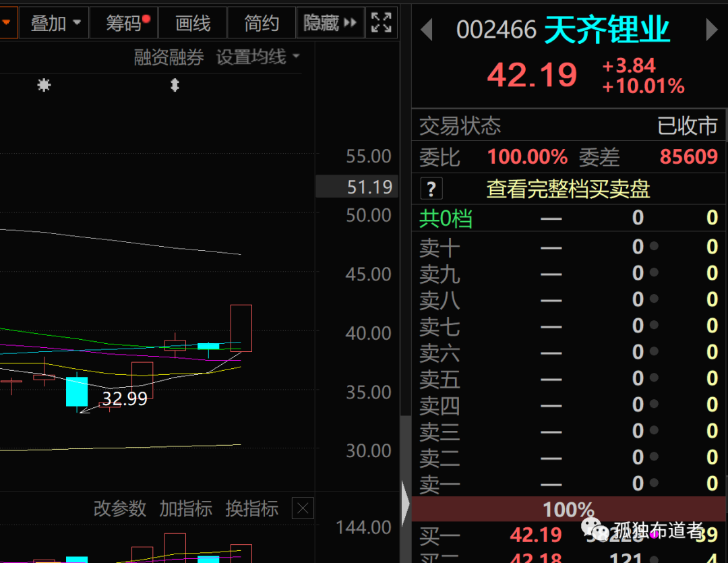Select the 卖十 order row
This screenshot has width=728, height=563.
(569, 247)
